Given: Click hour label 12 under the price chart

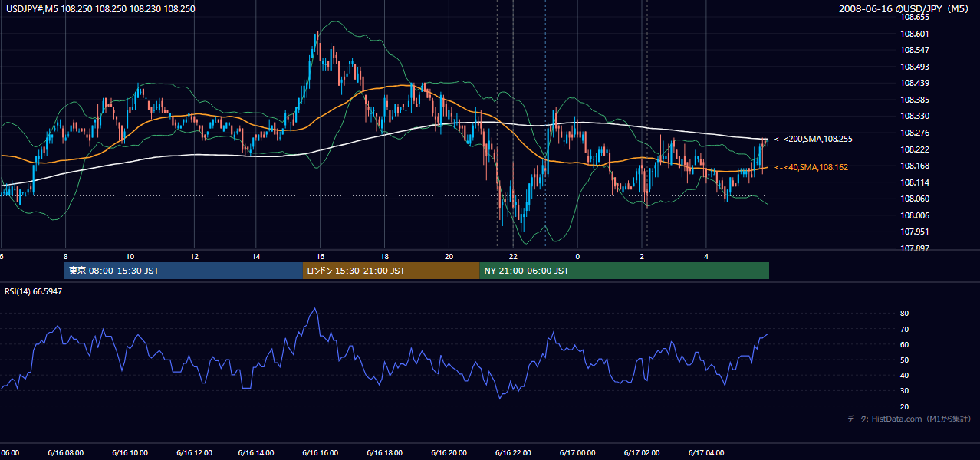Looking at the screenshot, I should (194, 257).
